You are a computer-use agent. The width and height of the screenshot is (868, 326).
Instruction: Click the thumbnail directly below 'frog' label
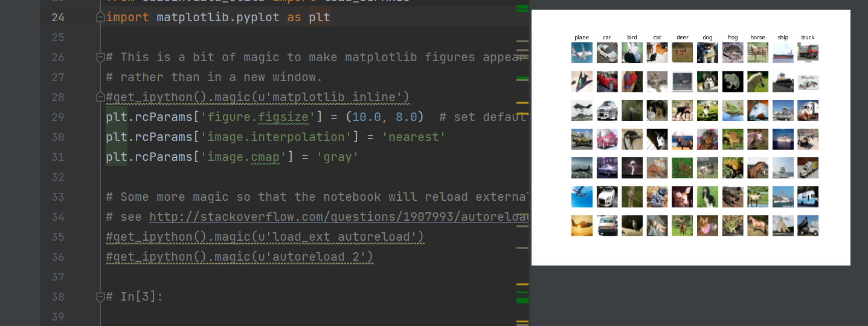733,53
